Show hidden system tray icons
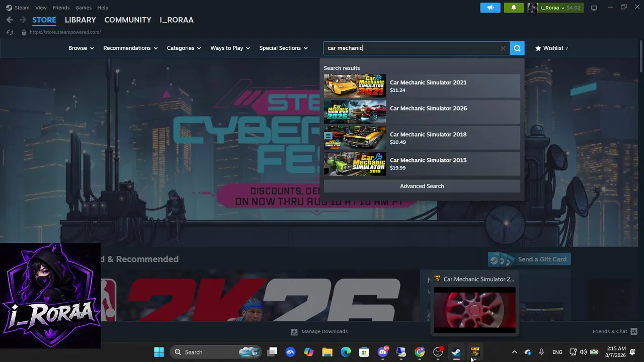This screenshot has height=362, width=644. [514, 352]
